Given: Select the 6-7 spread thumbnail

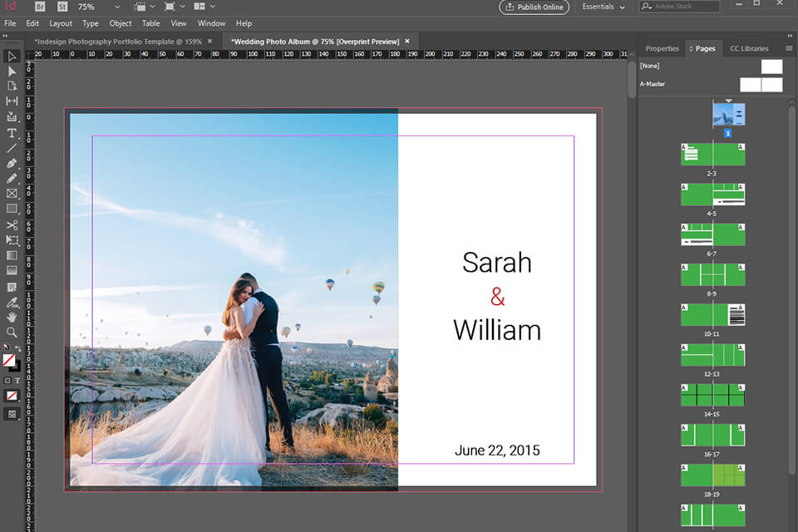Looking at the screenshot, I should pos(712,234).
